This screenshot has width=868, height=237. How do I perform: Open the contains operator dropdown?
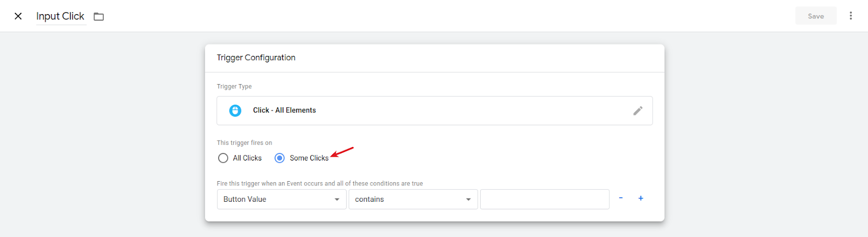[413, 199]
